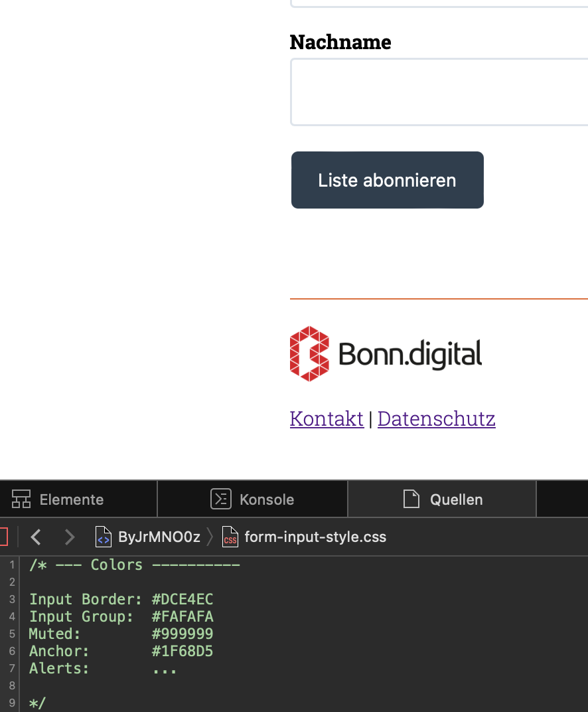
Task: Go back with the left chevron
Action: click(36, 537)
